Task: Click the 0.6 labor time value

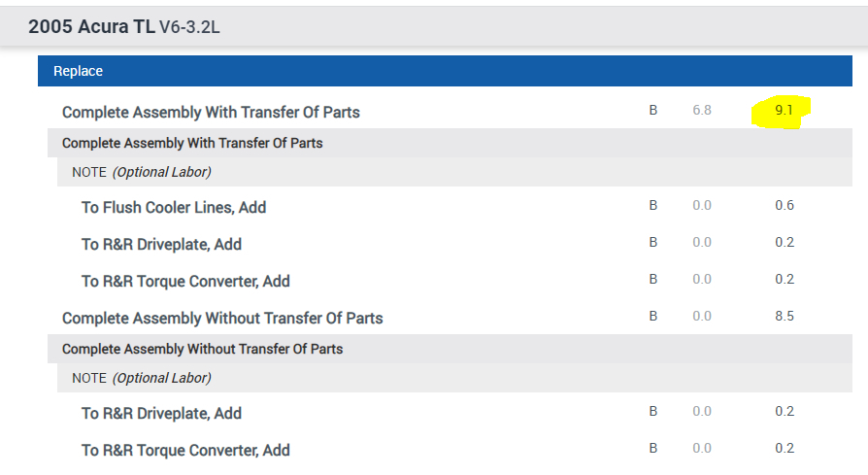Action: (785, 206)
